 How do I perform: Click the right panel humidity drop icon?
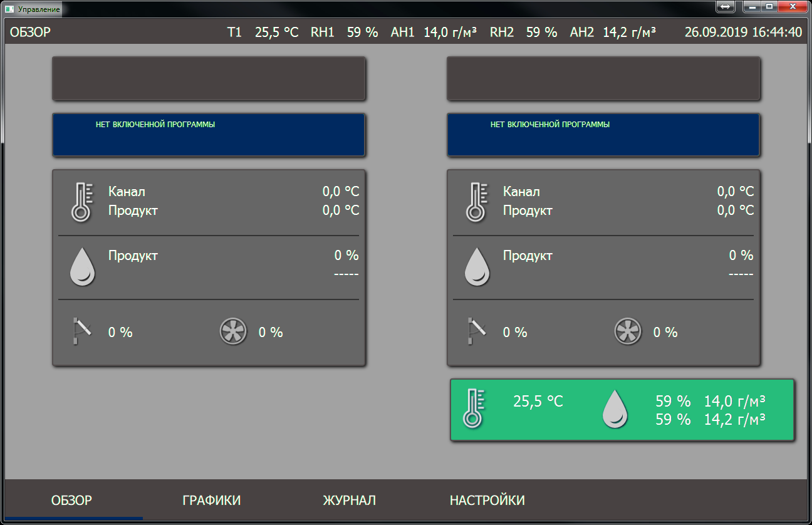pyautogui.click(x=477, y=267)
